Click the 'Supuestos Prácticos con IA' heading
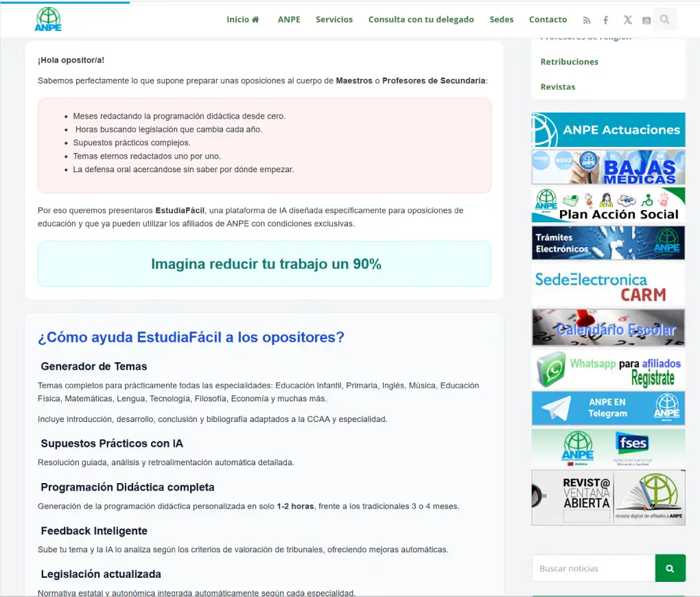 tap(112, 443)
